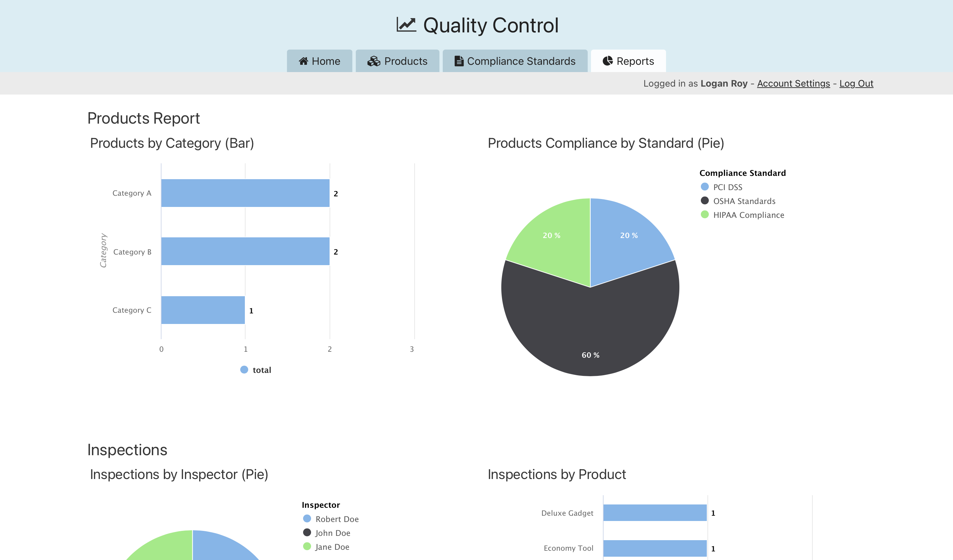Toggle the OSHA Standards legend entry

tap(744, 201)
